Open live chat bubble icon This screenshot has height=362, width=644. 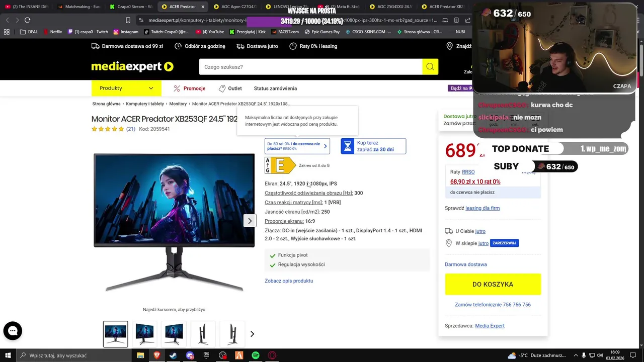pyautogui.click(x=13, y=331)
